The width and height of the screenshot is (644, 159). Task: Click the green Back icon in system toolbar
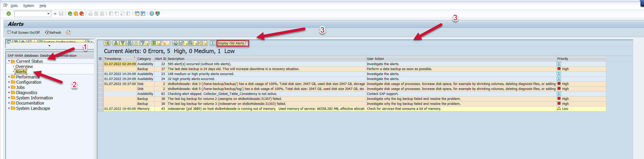[x=70, y=14]
